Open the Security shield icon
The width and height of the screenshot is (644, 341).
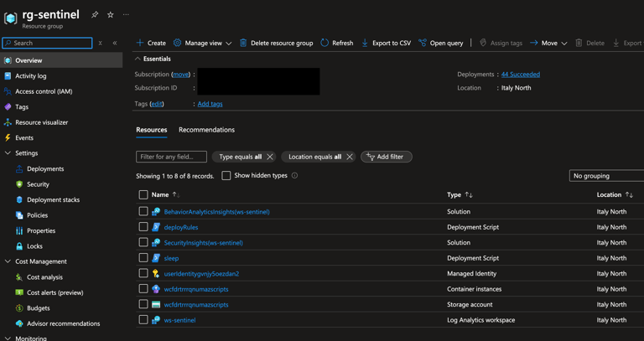pos(19,184)
